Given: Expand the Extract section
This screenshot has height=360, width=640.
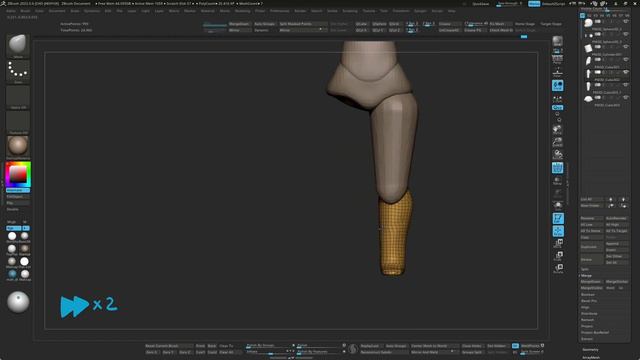Looking at the screenshot, I should pos(587,339).
